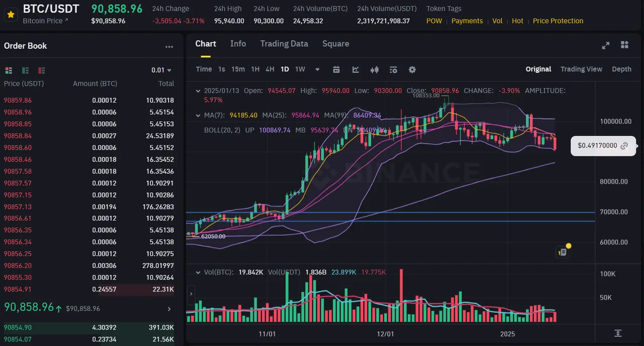Click the 12/01 date axis label
This screenshot has height=346, width=644.
pos(385,334)
